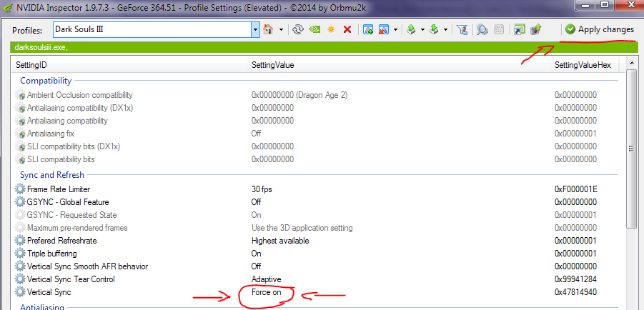This screenshot has height=310, width=644.
Task: Delete the current profile red X icon
Action: point(347,29)
